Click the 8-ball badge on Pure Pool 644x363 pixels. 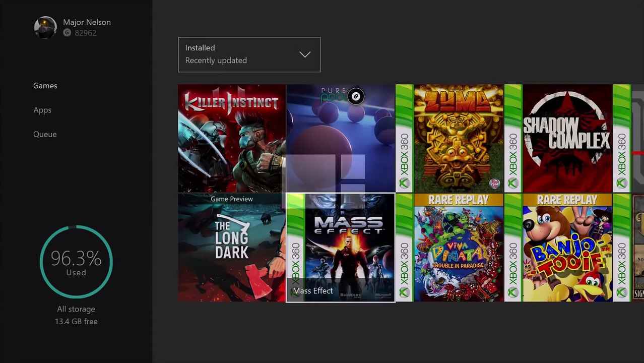tap(356, 96)
